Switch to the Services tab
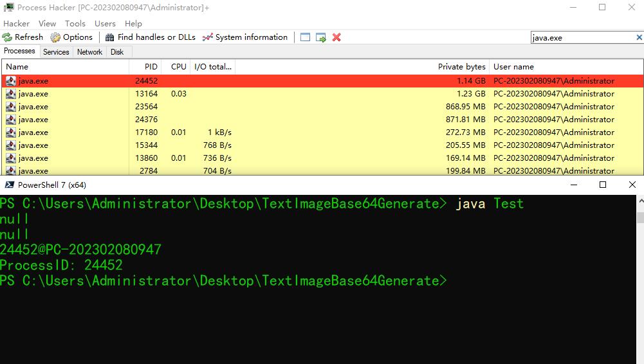This screenshot has height=364, width=644. pos(56,52)
